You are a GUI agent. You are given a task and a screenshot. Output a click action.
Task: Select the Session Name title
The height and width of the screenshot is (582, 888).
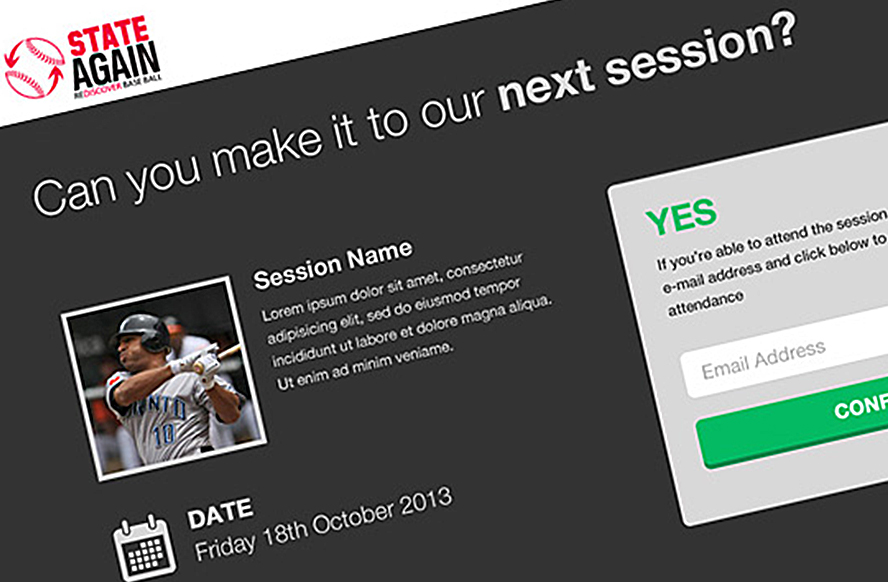pyautogui.click(x=333, y=263)
